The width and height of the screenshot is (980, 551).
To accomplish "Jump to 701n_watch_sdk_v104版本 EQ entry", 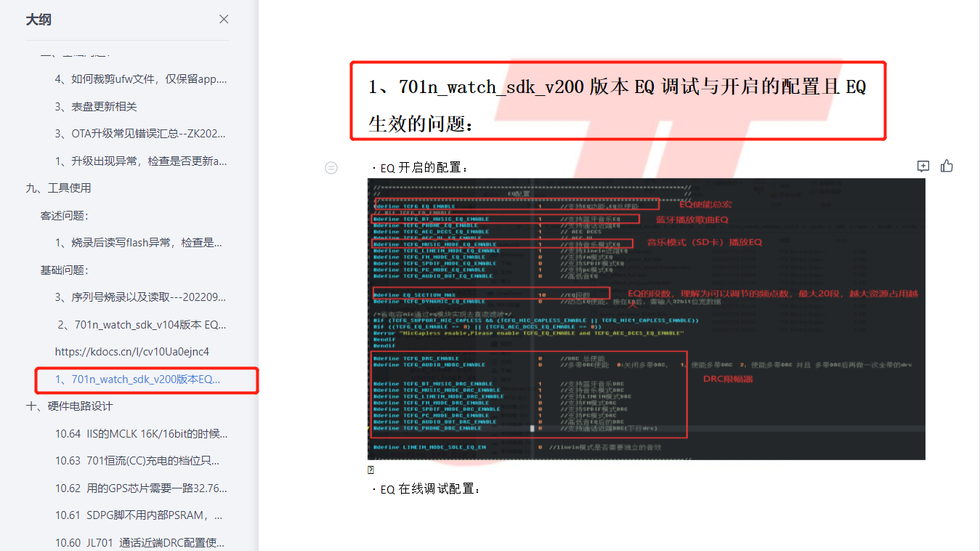I will 142,324.
